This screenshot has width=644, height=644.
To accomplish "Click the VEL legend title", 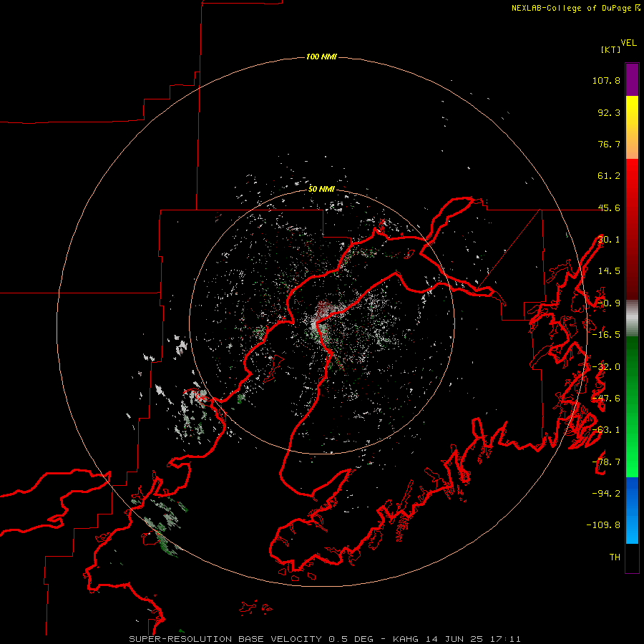I will tap(628, 43).
